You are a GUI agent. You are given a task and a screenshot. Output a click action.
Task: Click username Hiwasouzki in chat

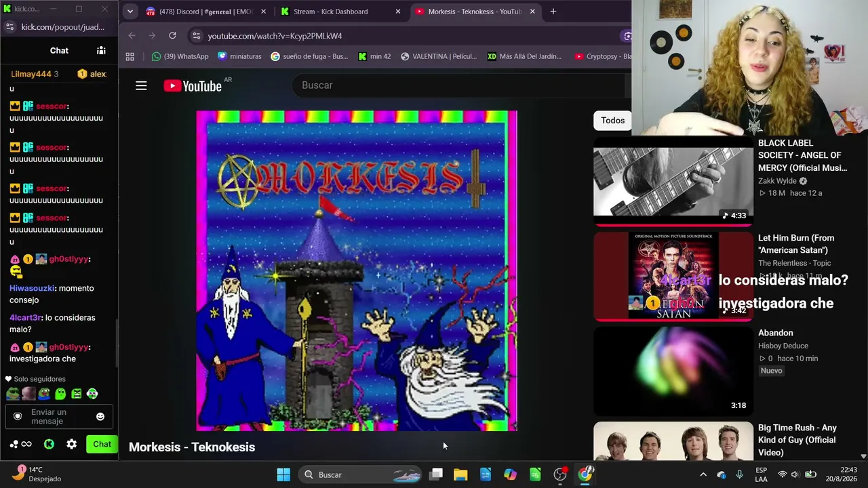click(x=33, y=288)
